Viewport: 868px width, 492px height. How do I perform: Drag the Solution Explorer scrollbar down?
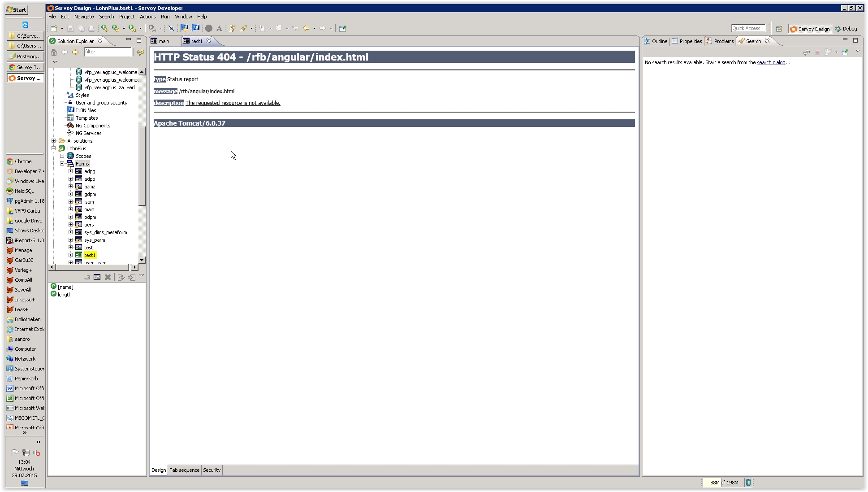pos(141,261)
